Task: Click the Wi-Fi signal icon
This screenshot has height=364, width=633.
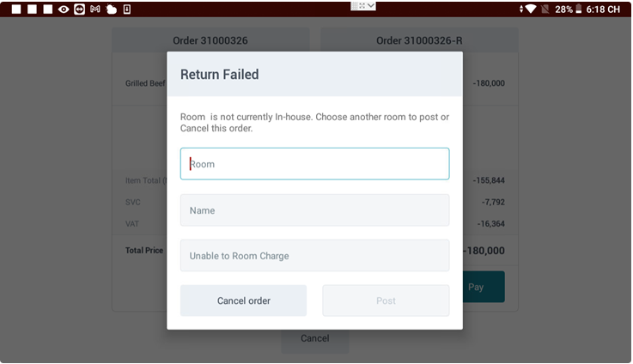Action: (529, 9)
